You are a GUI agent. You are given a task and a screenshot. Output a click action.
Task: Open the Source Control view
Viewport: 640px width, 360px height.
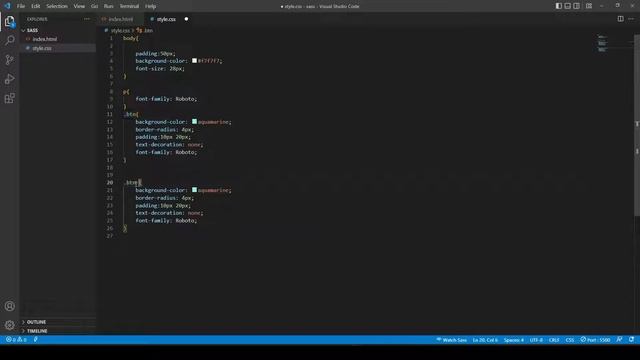[9, 60]
